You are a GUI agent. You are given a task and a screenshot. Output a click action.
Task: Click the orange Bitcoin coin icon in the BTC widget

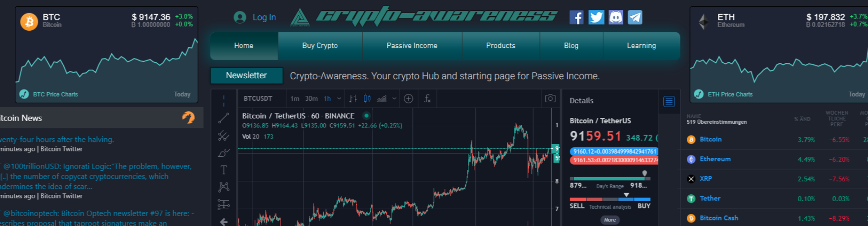[29, 21]
